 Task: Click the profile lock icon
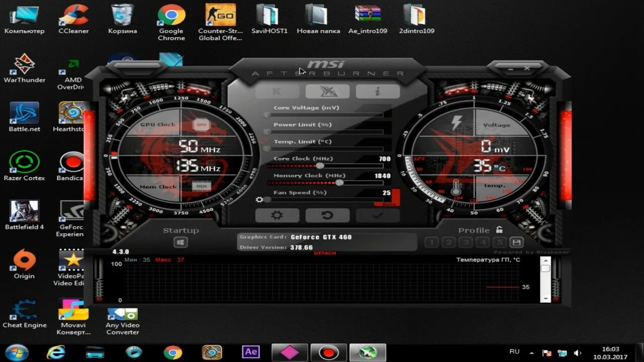click(499, 230)
